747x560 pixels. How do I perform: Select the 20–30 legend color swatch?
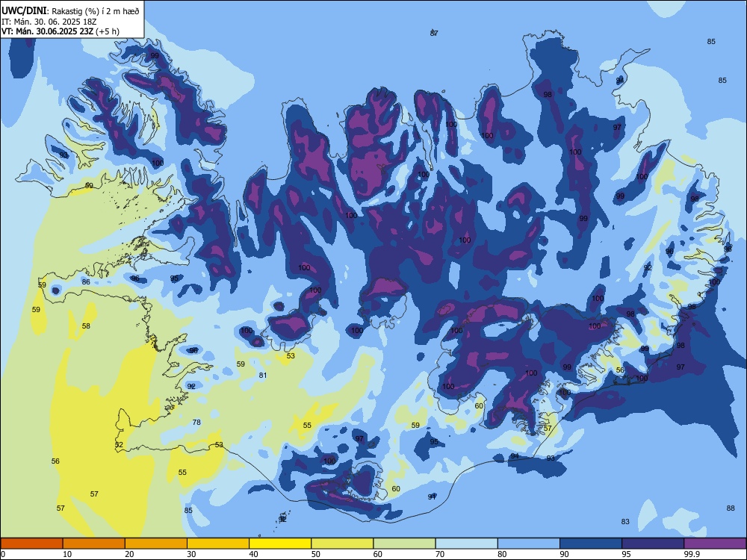pos(156,544)
